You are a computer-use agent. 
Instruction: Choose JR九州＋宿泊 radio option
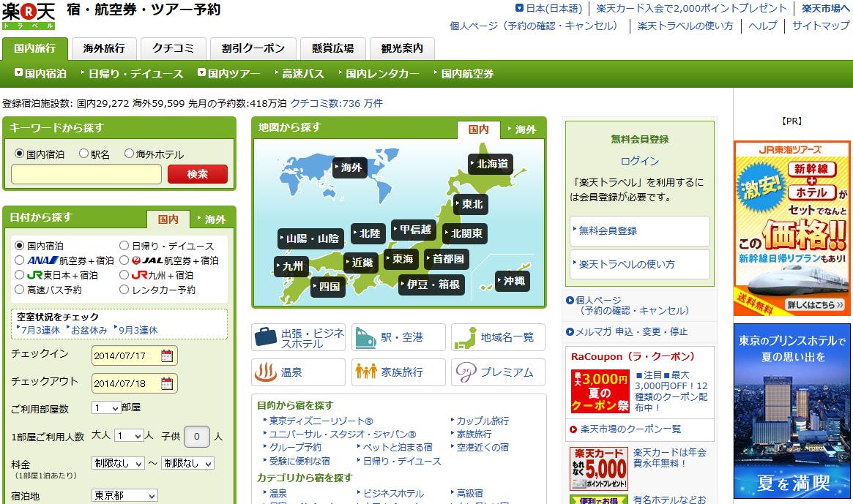[x=124, y=275]
